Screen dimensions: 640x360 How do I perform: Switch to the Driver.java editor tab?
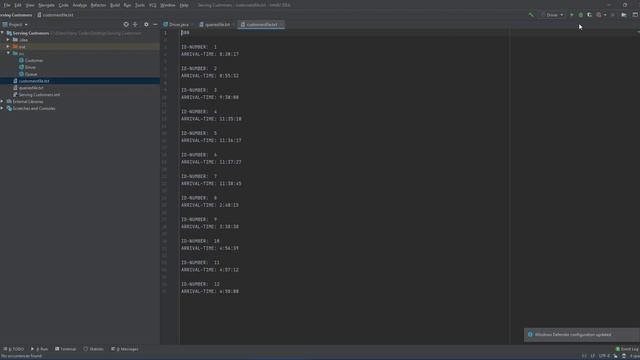(x=178, y=24)
